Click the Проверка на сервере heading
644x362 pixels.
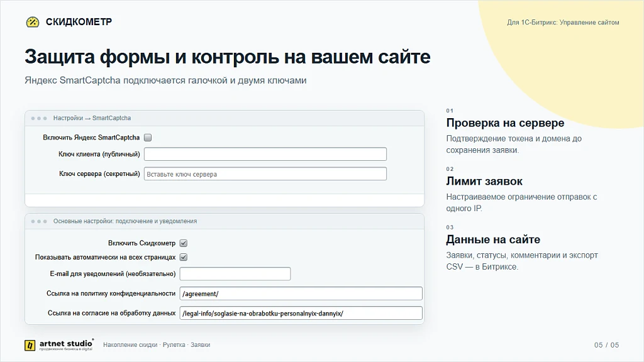pyautogui.click(x=505, y=123)
